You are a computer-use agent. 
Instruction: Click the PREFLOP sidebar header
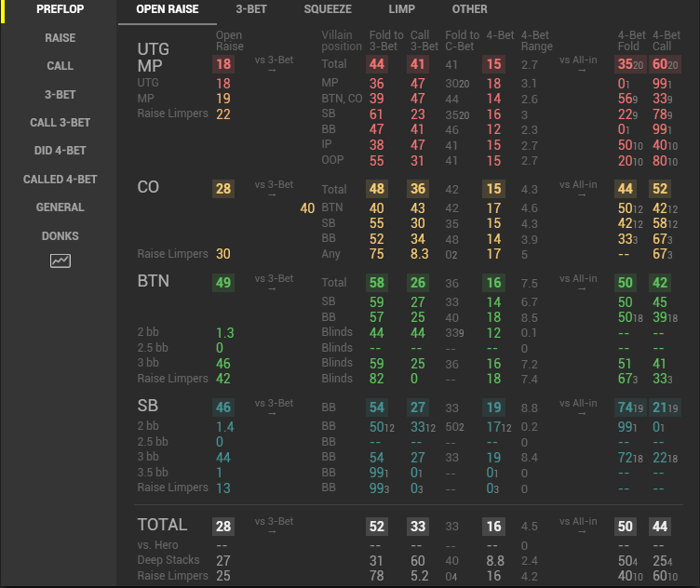(61, 9)
